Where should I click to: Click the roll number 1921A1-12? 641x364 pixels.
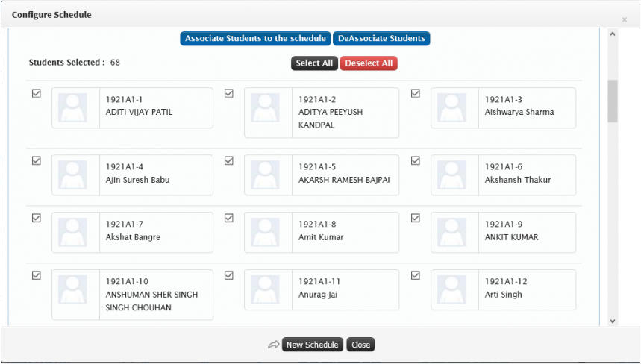[x=506, y=281]
